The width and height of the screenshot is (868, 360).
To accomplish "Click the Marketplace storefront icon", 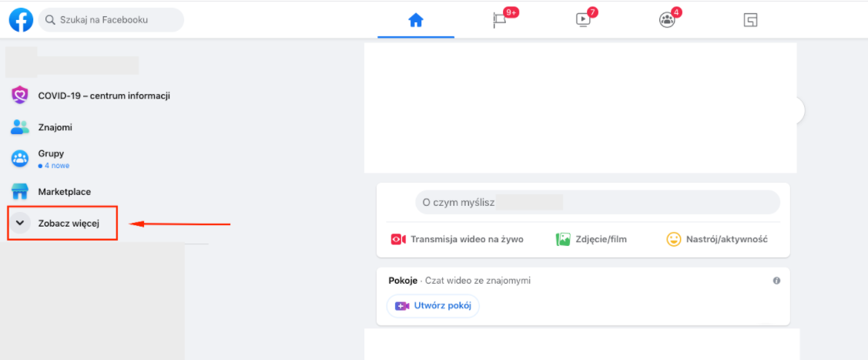I will [20, 192].
